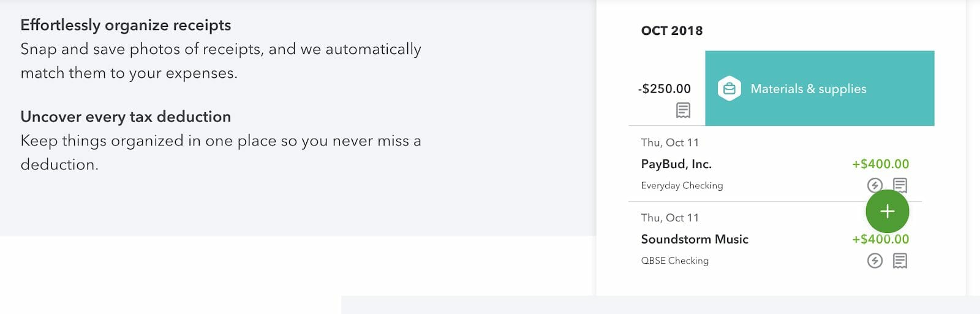The height and width of the screenshot is (314, 980).
Task: Click the OCT 2018 month header
Action: click(671, 31)
